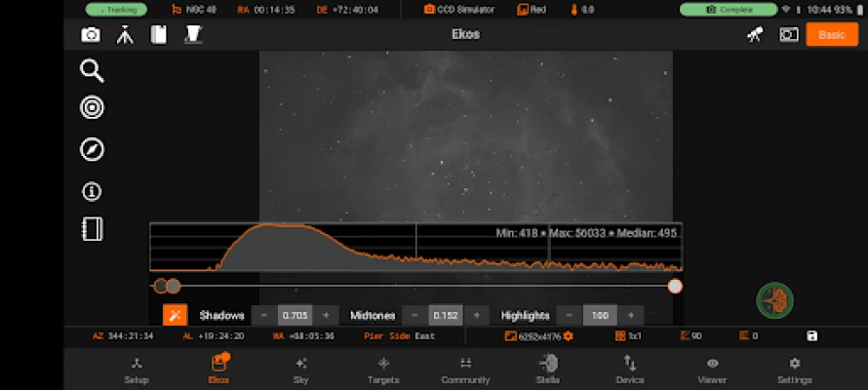The height and width of the screenshot is (390, 868).
Task: Open the sequence document icon
Action: click(x=158, y=35)
